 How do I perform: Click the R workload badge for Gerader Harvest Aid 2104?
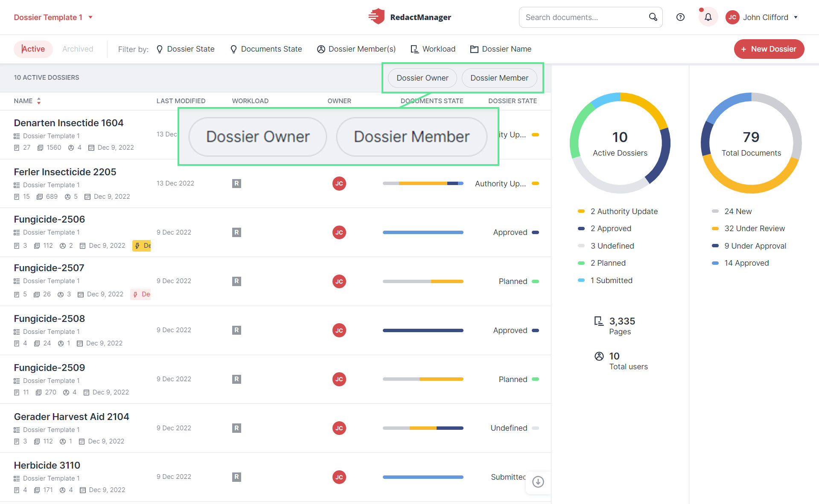236,428
